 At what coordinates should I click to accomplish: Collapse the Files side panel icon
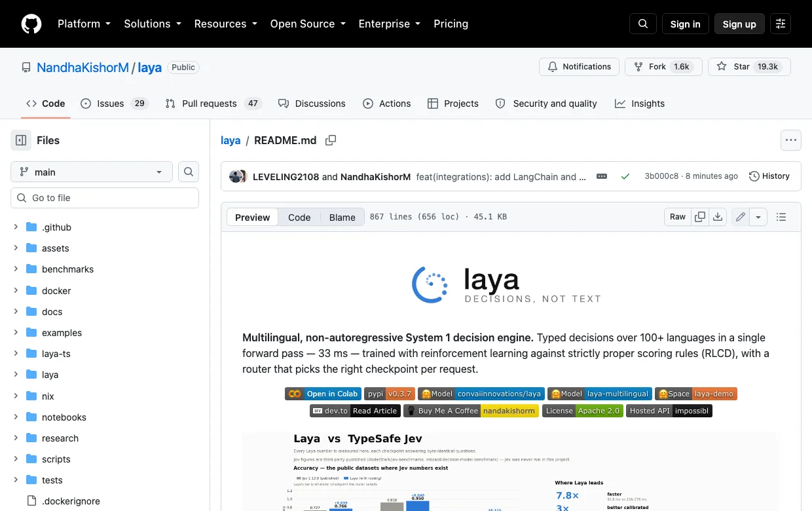click(21, 140)
